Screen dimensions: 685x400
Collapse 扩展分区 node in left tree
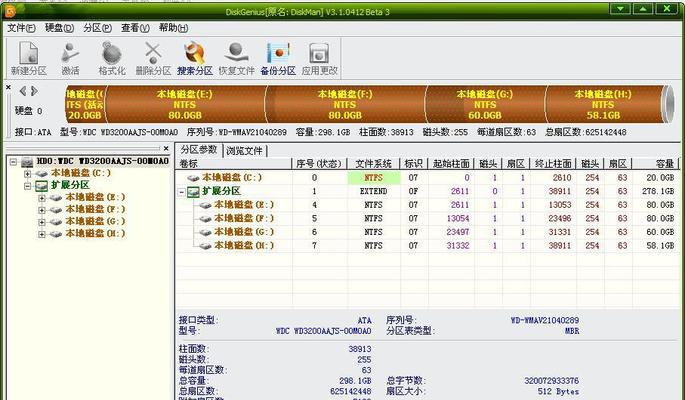click(28, 186)
